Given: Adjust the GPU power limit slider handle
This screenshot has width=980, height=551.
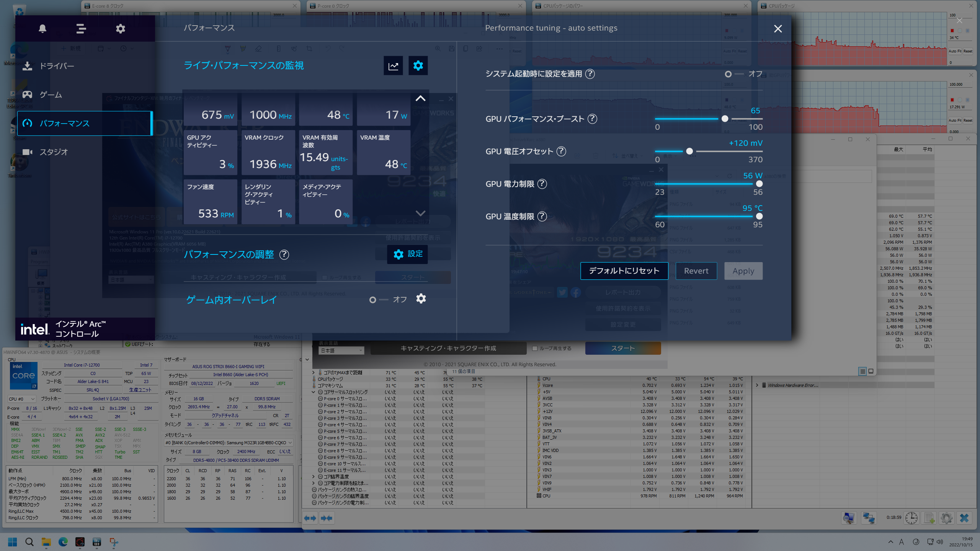Looking at the screenshot, I should click(759, 184).
